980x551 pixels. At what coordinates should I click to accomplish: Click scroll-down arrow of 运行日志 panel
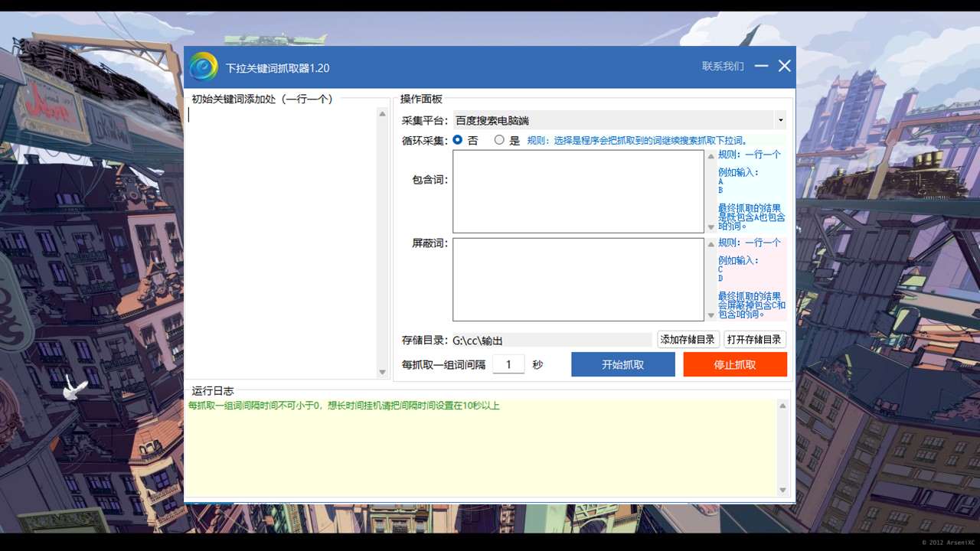click(x=782, y=490)
